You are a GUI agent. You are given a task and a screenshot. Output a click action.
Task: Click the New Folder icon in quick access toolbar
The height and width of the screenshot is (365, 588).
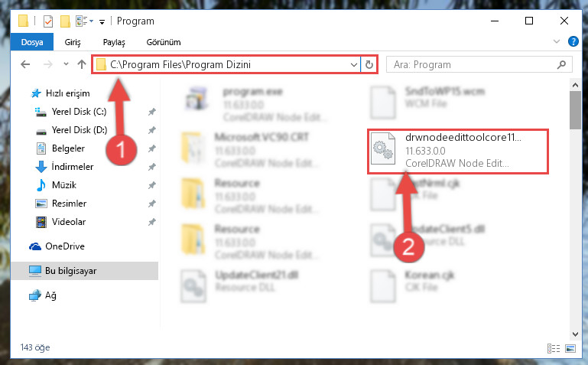[65, 21]
